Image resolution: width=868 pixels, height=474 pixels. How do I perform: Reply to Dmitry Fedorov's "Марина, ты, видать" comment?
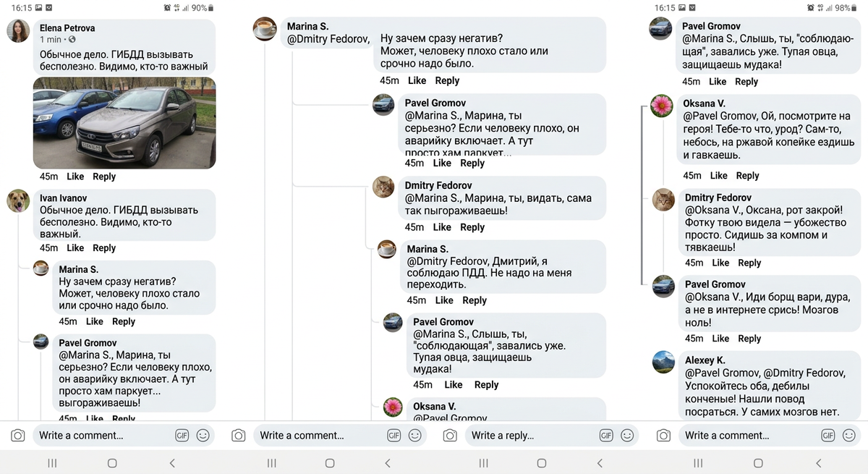472,227
